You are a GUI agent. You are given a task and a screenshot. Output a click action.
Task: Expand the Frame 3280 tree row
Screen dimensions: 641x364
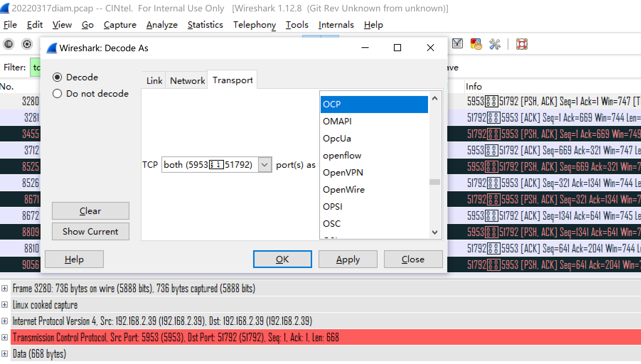click(x=5, y=288)
